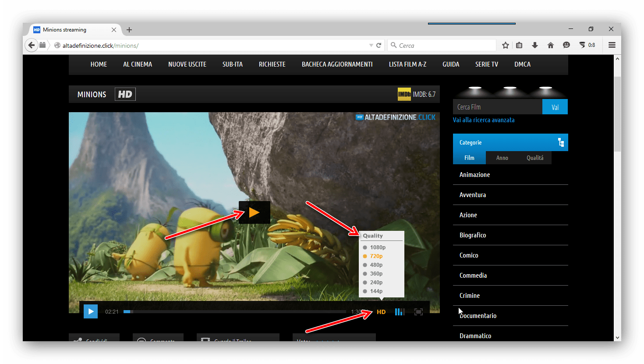Screen dimensions: 644x364
Task: Go to browser home page icon
Action: [551, 45]
